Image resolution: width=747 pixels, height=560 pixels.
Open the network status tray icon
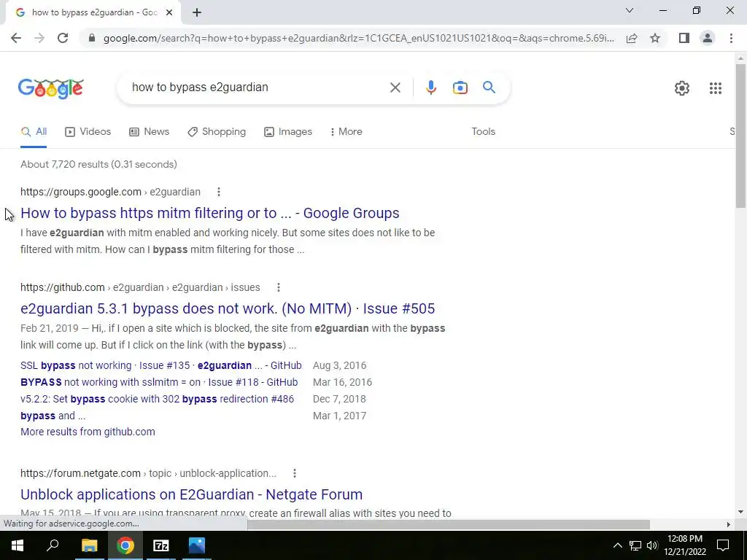[x=635, y=545]
